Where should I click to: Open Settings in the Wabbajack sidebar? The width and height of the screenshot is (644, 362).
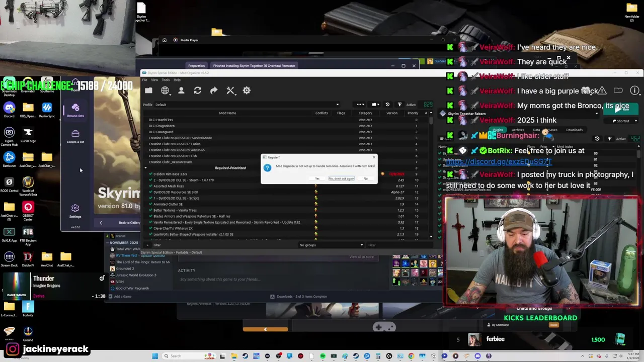[x=75, y=211]
